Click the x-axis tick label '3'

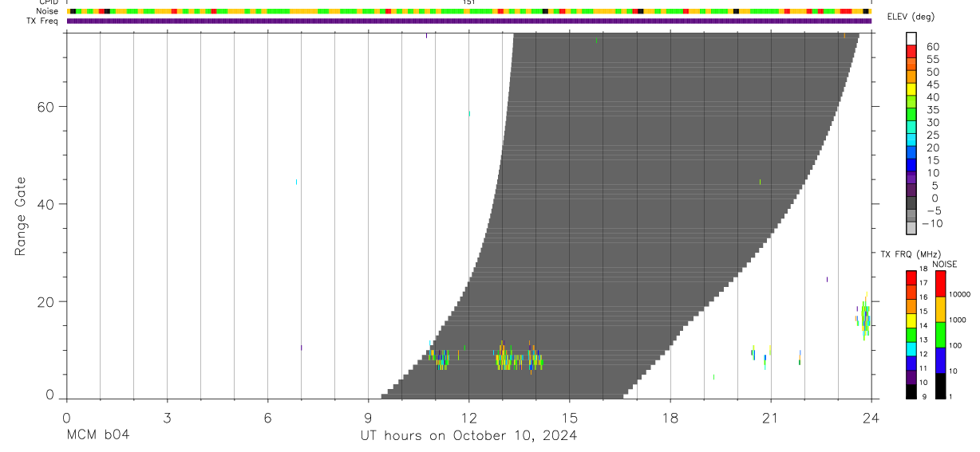(x=167, y=417)
